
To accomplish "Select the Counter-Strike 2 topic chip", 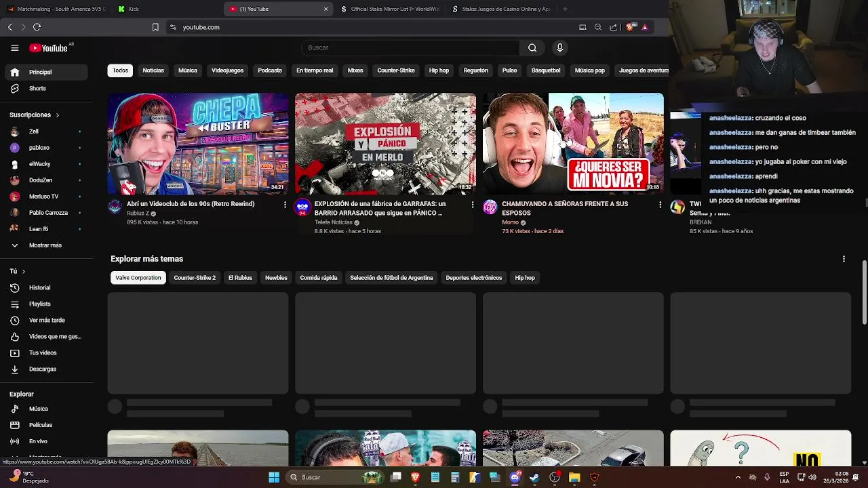I will (195, 278).
